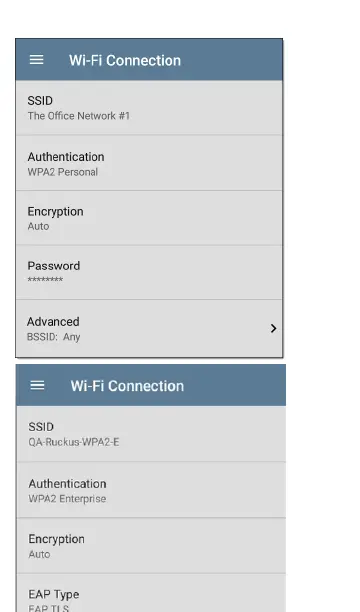The width and height of the screenshot is (360, 612).
Task: Open the hamburger menu in top Wi-Fi Connection panel
Action: (37, 60)
